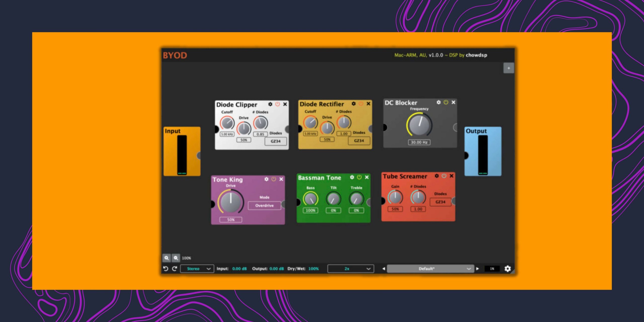Select the next preset arrow
Viewport: 644px width, 322px height.
coord(477,269)
